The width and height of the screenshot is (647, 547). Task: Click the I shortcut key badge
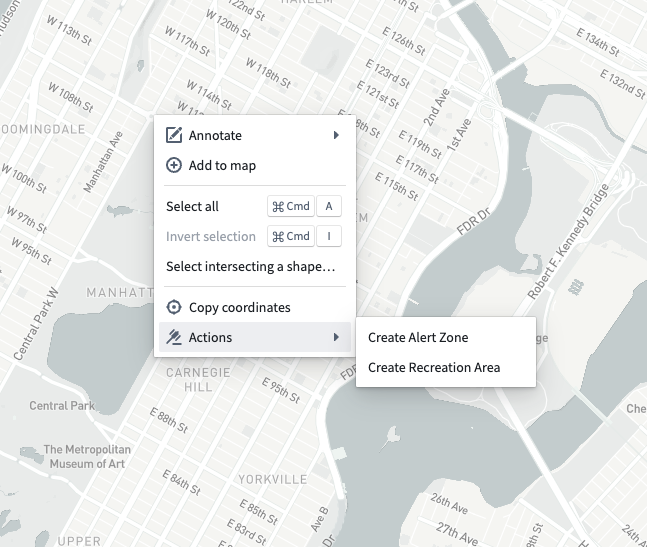click(x=329, y=236)
